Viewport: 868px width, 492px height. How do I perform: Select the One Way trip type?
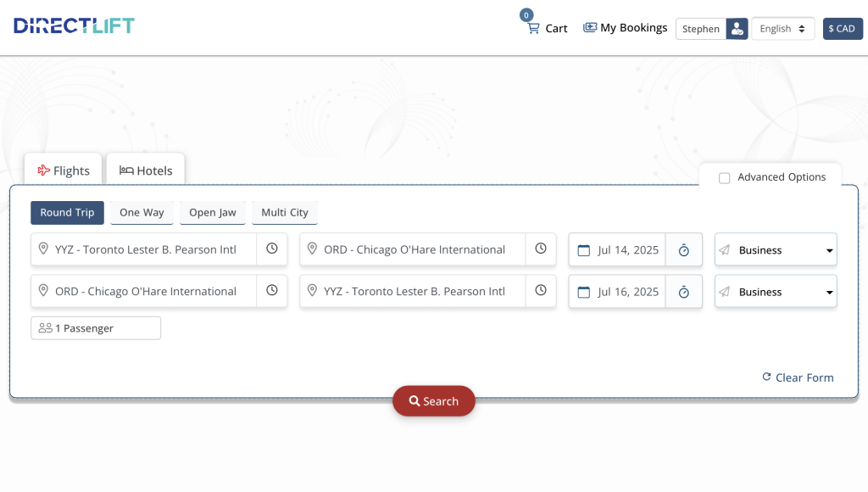[141, 212]
